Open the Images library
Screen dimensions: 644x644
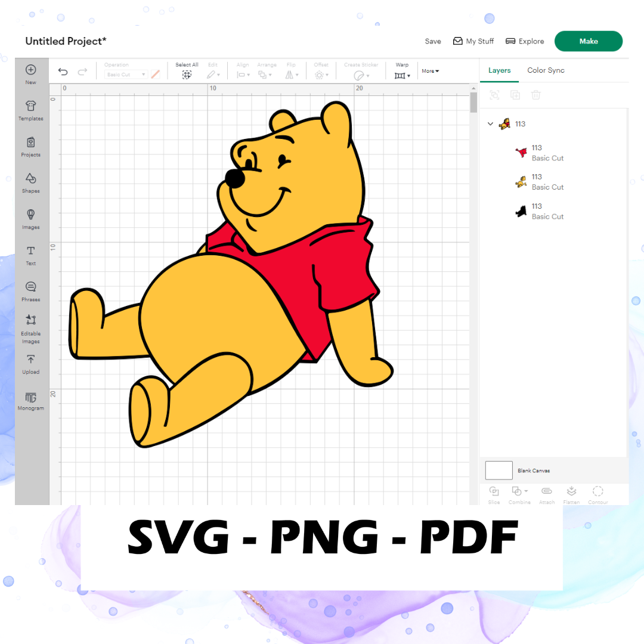pyautogui.click(x=31, y=219)
